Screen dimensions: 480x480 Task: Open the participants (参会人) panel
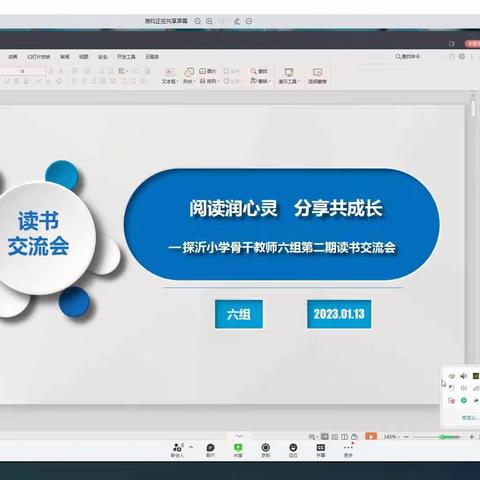tap(177, 450)
